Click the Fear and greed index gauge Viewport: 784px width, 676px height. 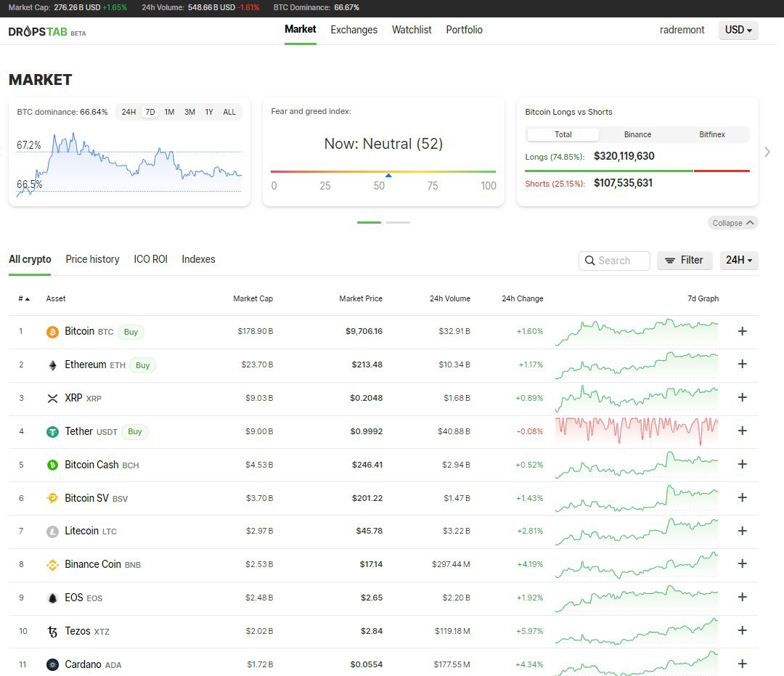(383, 172)
